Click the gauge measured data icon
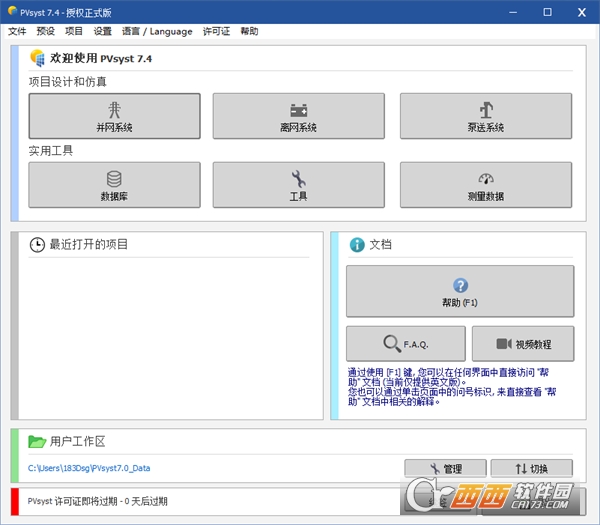This screenshot has width=600, height=525. pos(486,178)
